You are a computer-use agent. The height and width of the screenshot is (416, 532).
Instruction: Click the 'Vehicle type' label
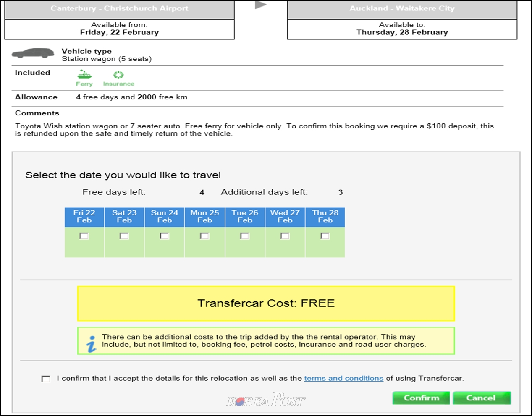86,51
